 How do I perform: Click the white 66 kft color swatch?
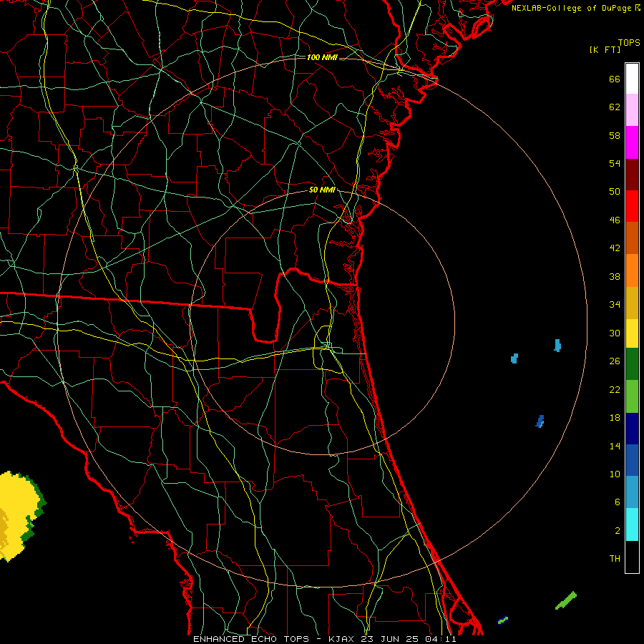[632, 79]
